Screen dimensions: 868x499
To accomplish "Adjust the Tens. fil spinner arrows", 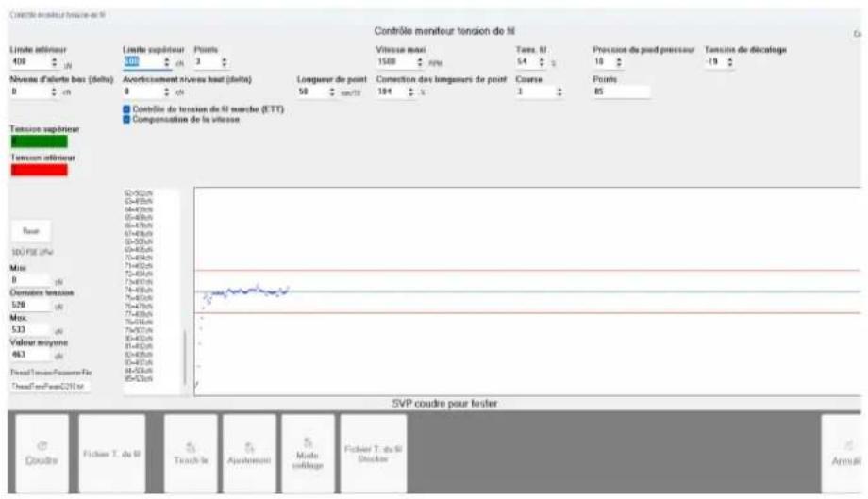I will (542, 62).
